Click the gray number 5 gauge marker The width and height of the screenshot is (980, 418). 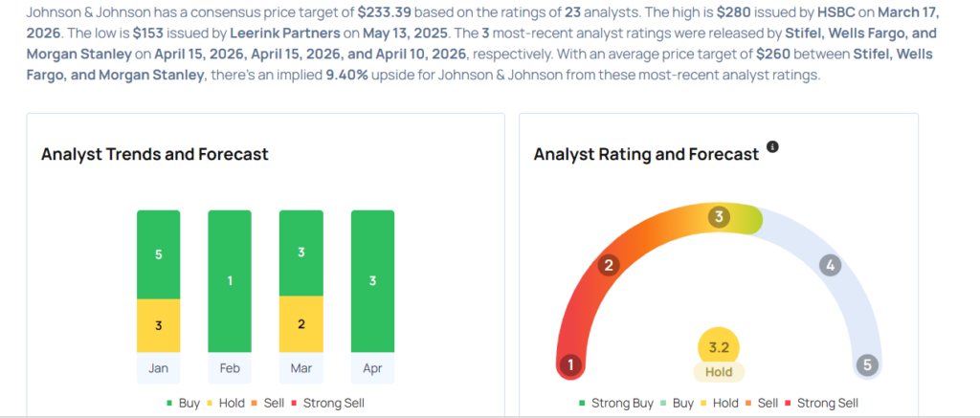click(x=867, y=364)
